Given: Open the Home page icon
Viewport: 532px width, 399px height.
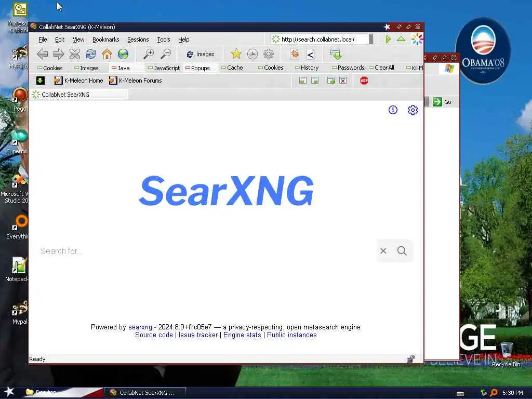Looking at the screenshot, I should (x=107, y=54).
